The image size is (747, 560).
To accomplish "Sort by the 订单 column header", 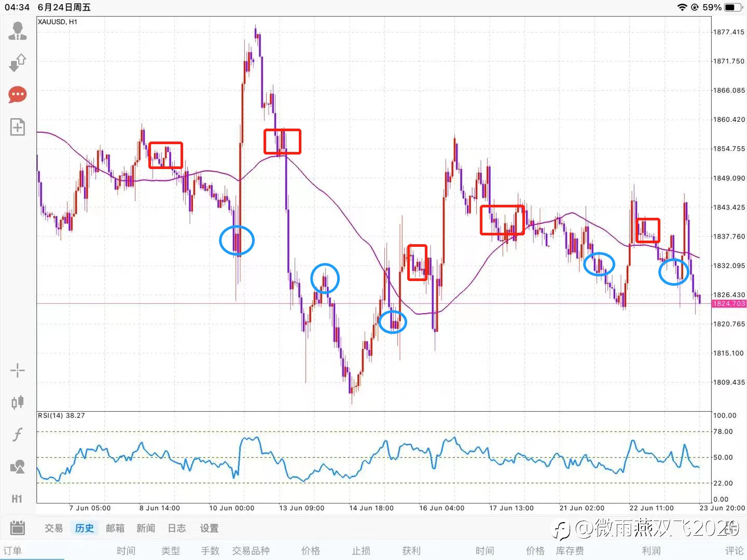I will point(12,551).
